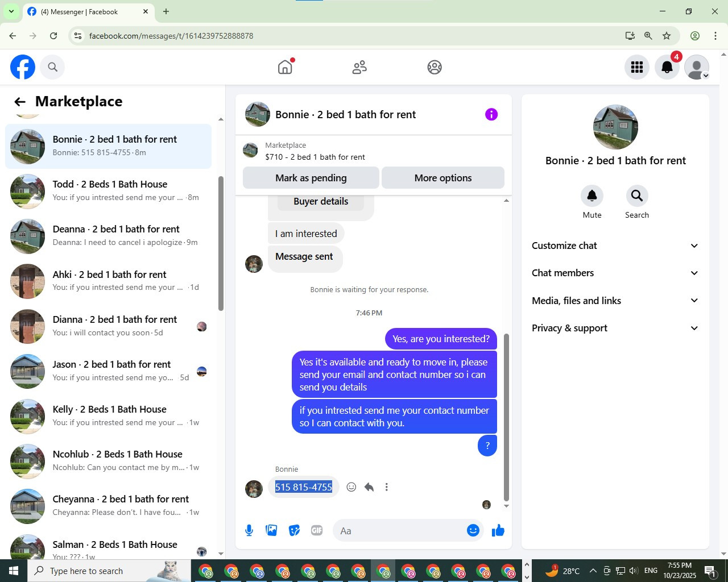Click the More options button

click(443, 178)
